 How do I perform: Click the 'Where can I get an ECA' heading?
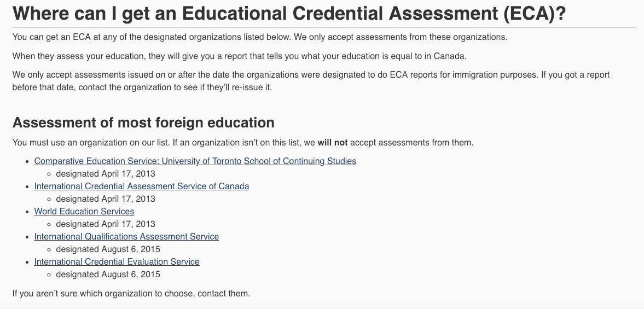pyautogui.click(x=289, y=13)
